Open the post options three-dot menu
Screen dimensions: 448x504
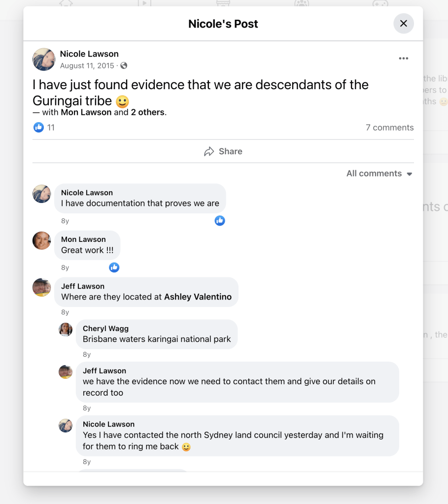404,59
